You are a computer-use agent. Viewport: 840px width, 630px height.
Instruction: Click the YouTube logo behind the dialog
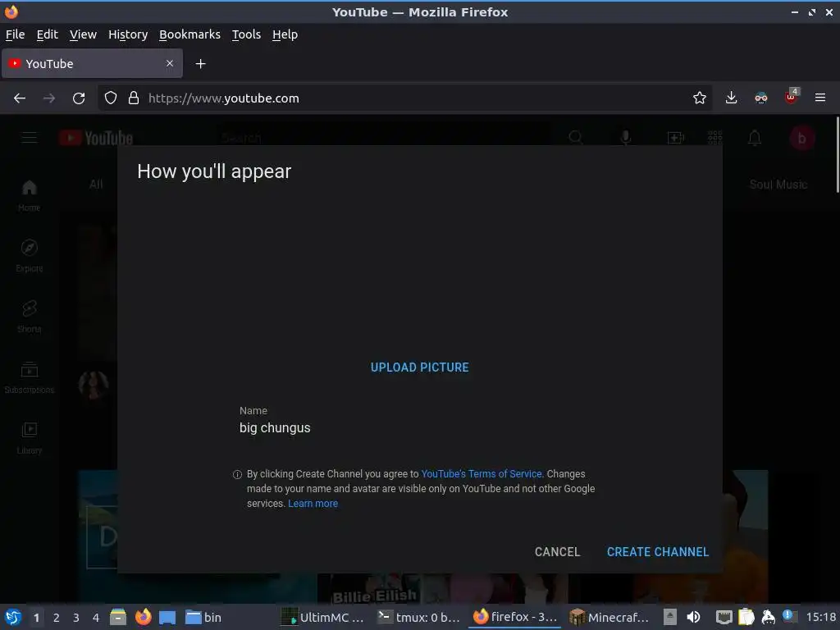[x=96, y=138]
